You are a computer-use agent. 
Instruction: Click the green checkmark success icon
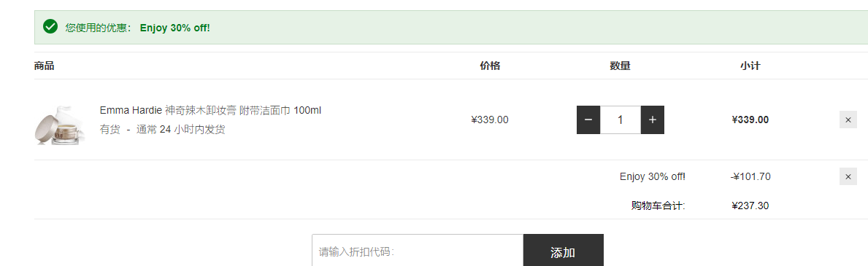pos(50,26)
